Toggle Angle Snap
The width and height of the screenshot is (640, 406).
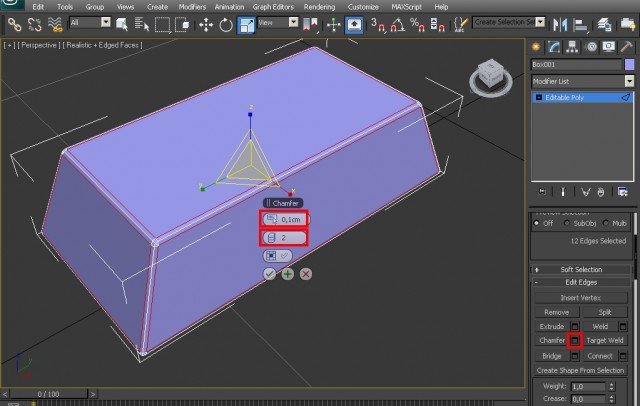pos(398,25)
